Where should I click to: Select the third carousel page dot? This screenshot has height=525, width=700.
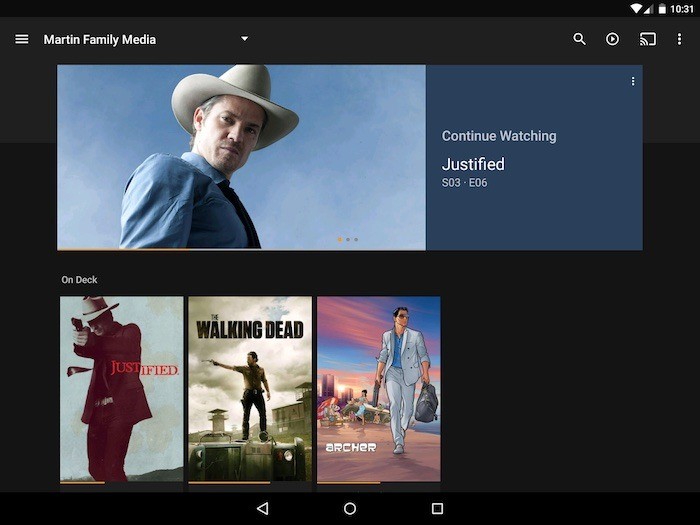pyautogui.click(x=356, y=240)
